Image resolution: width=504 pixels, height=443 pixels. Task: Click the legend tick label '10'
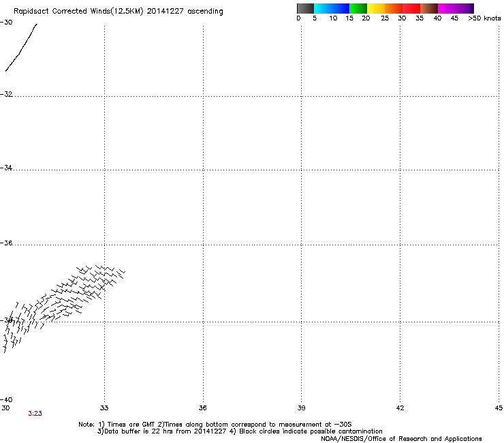click(333, 18)
